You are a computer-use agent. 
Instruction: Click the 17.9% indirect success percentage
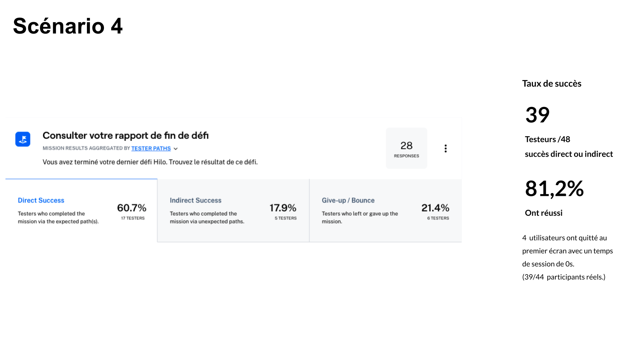click(283, 208)
